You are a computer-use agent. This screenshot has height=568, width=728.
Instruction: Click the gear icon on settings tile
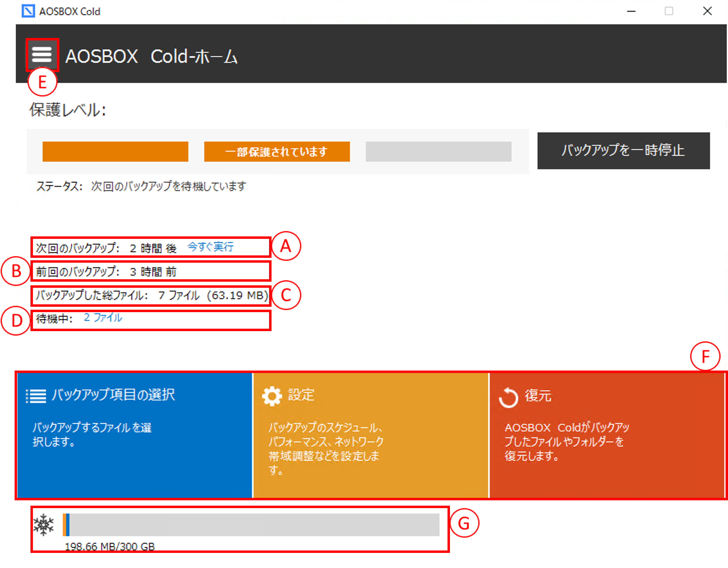[272, 396]
